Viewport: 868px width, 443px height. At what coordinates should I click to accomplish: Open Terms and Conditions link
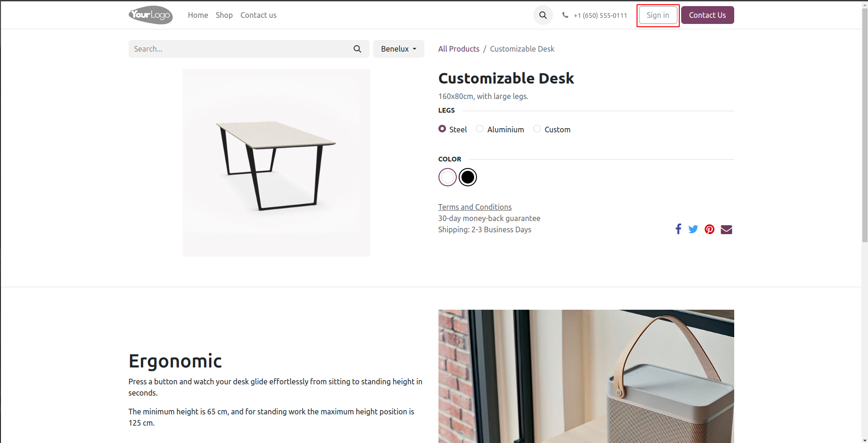click(475, 207)
